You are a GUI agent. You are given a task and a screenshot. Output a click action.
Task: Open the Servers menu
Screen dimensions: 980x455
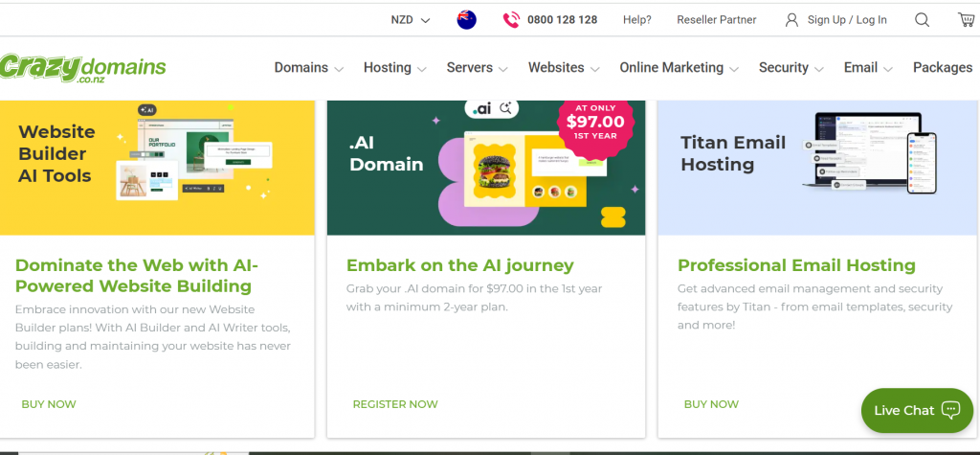(469, 68)
